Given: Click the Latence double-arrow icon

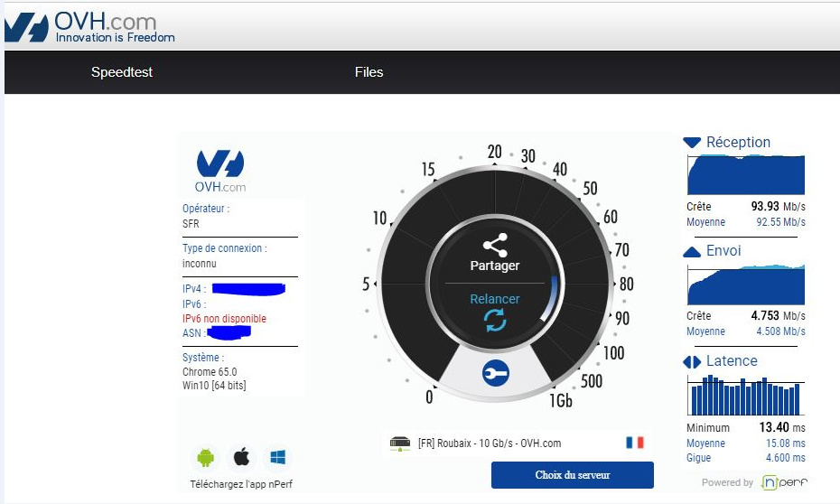Looking at the screenshot, I should coord(692,362).
